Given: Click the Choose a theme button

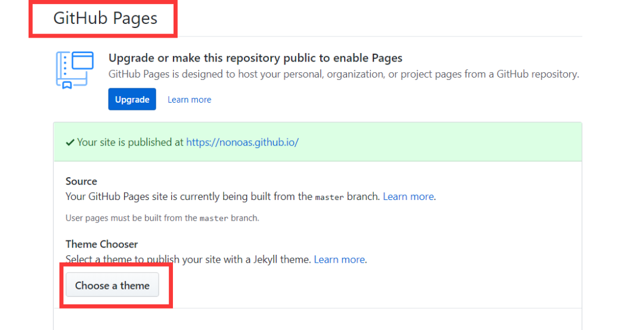Looking at the screenshot, I should 112,285.
